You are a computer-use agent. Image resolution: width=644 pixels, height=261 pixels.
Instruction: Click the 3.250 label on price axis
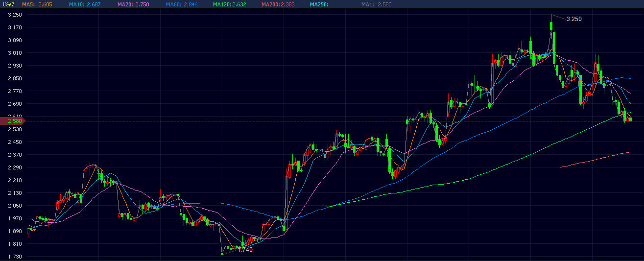point(15,15)
